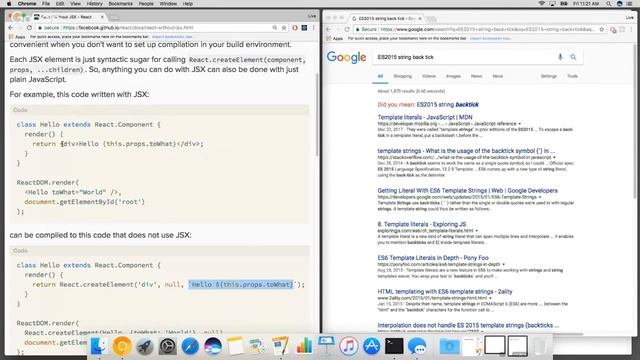
Task: Click Apps shortcut in left window bookmarks bar
Action: pos(17,37)
